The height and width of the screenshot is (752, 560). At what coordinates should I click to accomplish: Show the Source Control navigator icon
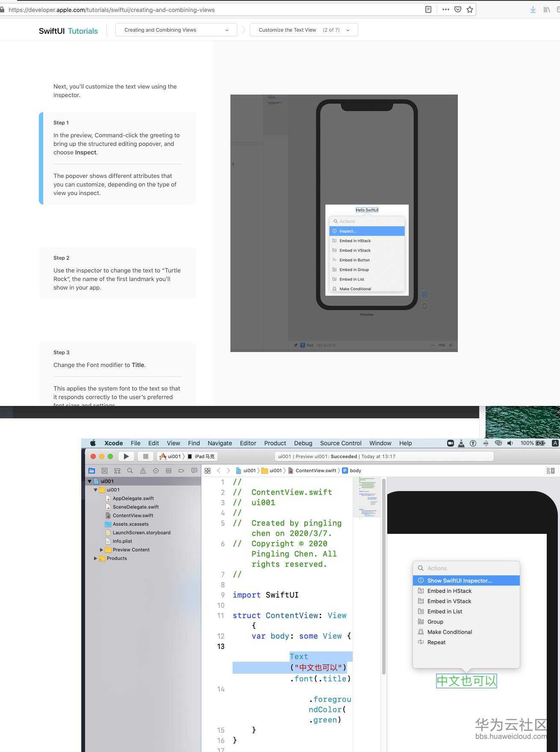[x=104, y=471]
